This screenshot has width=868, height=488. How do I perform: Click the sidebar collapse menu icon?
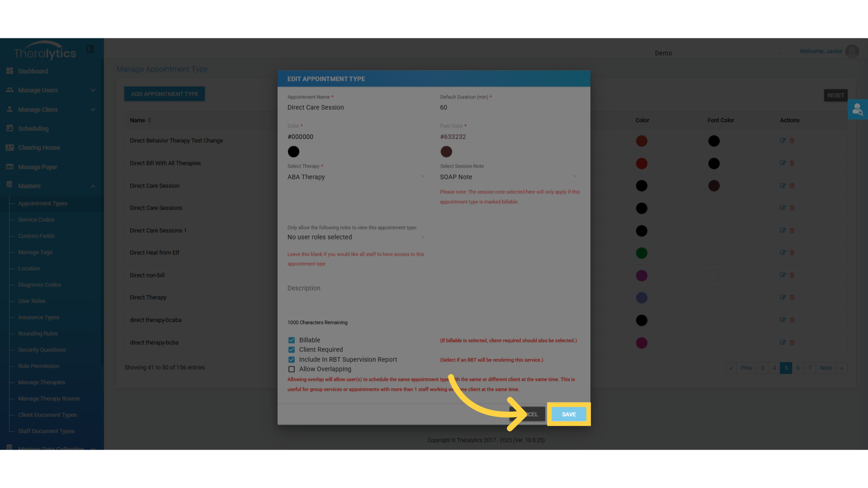tap(90, 49)
